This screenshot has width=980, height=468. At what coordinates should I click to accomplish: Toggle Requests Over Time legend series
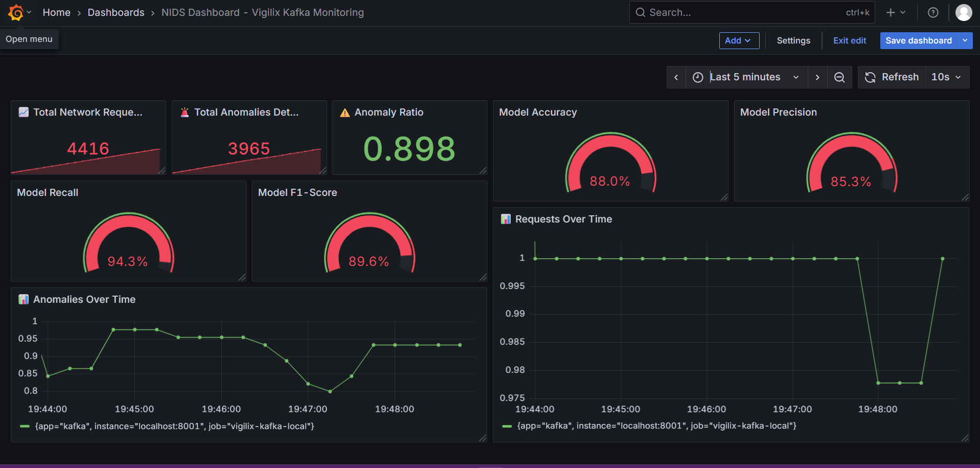click(656, 426)
